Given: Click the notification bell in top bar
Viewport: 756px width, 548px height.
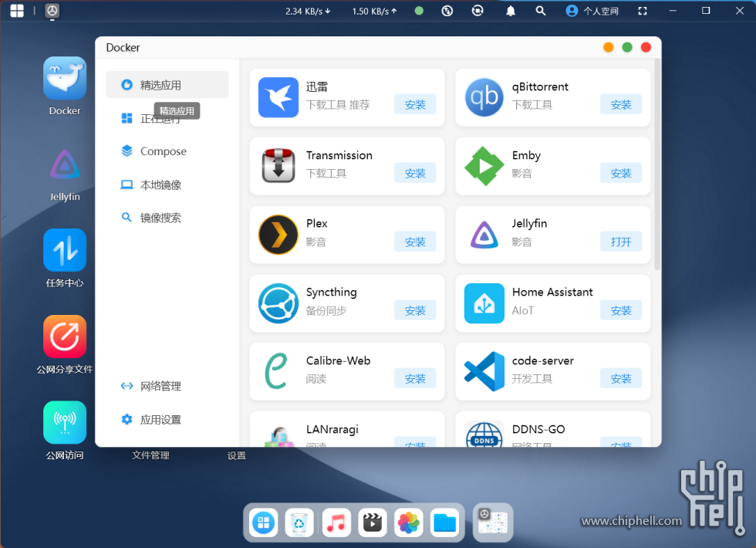Looking at the screenshot, I should (511, 11).
